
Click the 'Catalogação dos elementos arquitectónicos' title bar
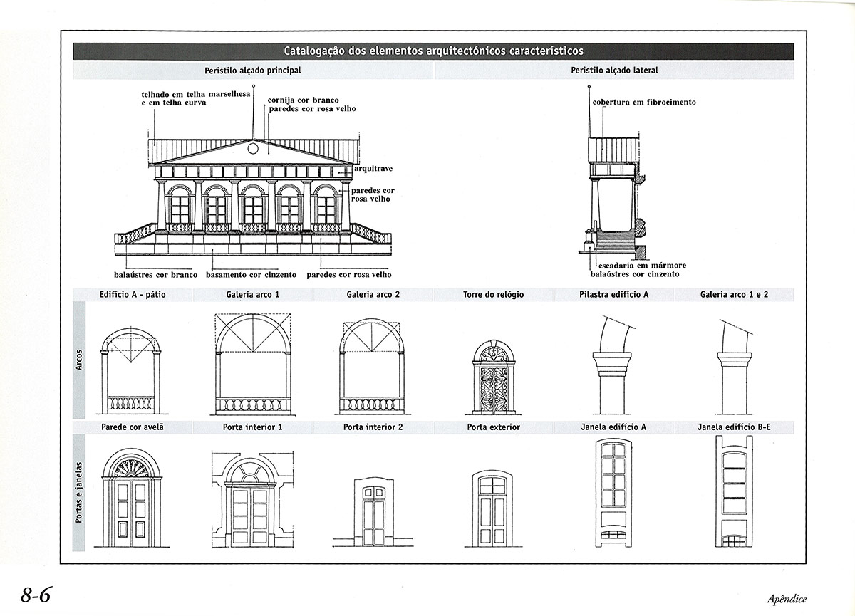click(433, 51)
